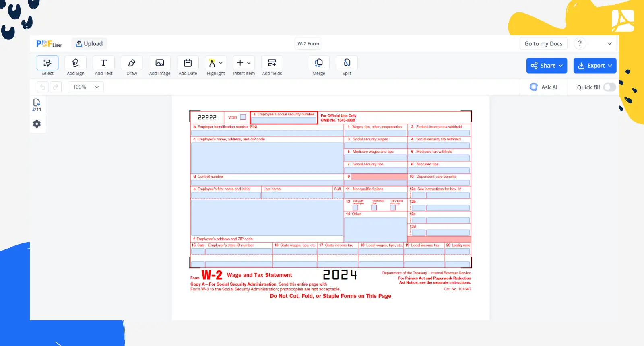644x346 pixels.
Task: Select the Add Sign tool
Action: point(75,66)
